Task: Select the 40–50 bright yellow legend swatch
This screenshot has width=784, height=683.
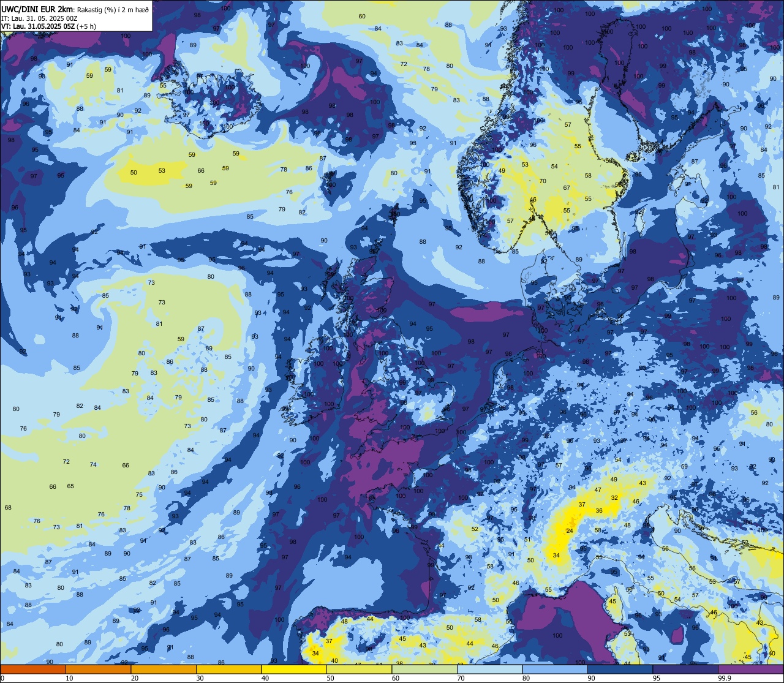Action: [294, 670]
